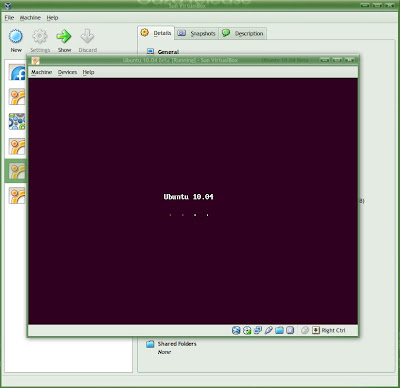Click the host key arrow icon beside Right Ctrl

(316, 330)
